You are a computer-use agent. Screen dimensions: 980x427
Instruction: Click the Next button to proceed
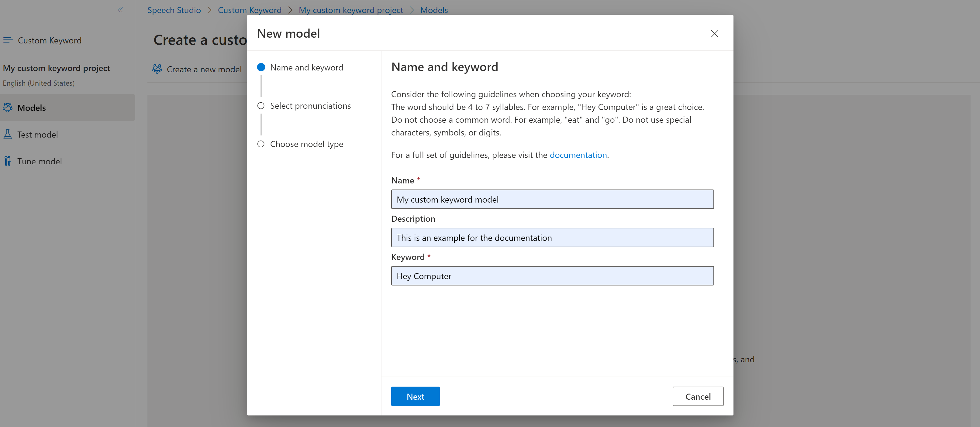tap(415, 396)
